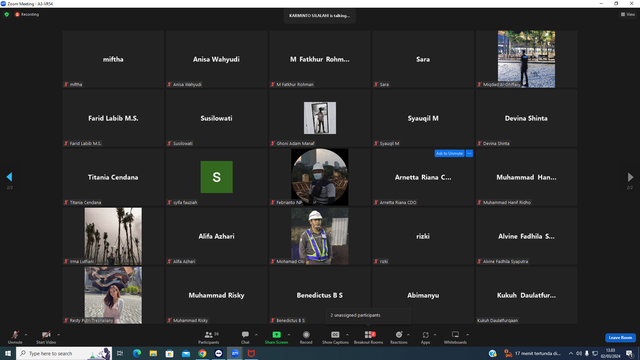
Task: Select the Sara participant tile
Action: tap(423, 59)
